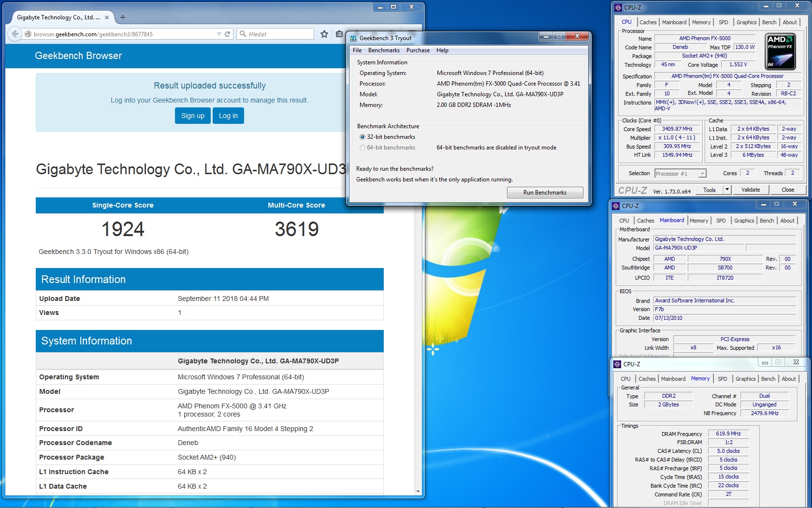Click Run Benchmarks in Geekbench
This screenshot has height=508, width=812.
click(x=545, y=193)
